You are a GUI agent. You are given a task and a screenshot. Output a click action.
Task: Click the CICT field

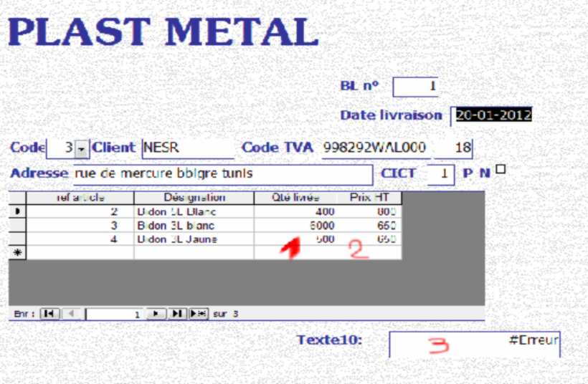[441, 174]
